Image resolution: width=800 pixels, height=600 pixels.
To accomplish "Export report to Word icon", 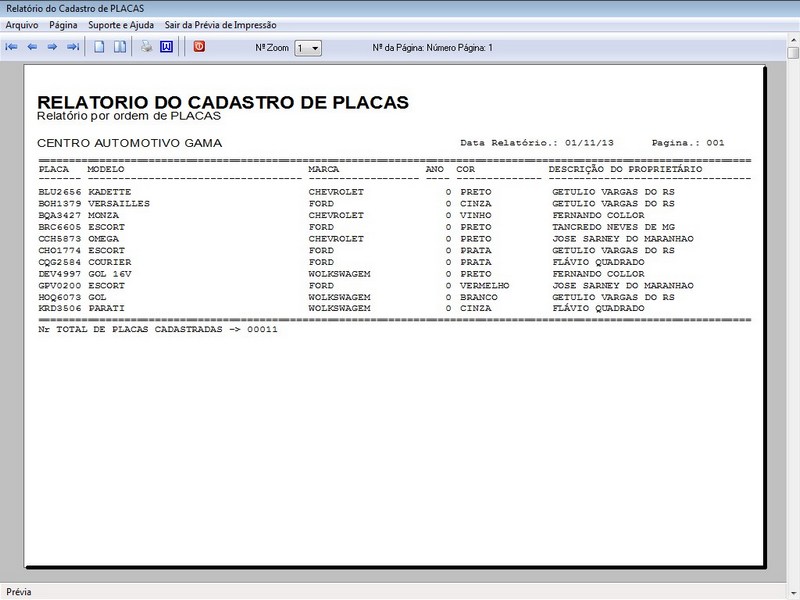I will (x=166, y=47).
